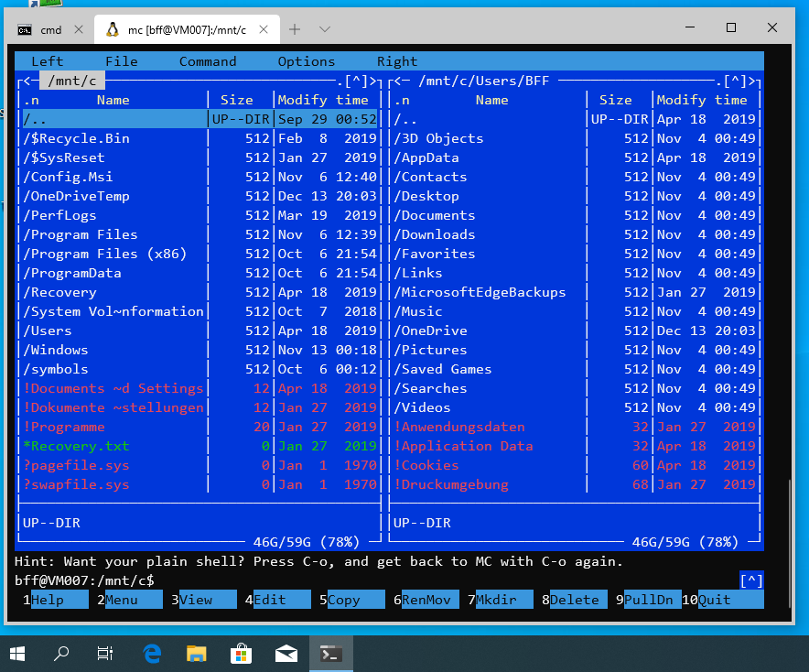809x672 pixels.
Task: Open the Right menu
Action: 397,61
